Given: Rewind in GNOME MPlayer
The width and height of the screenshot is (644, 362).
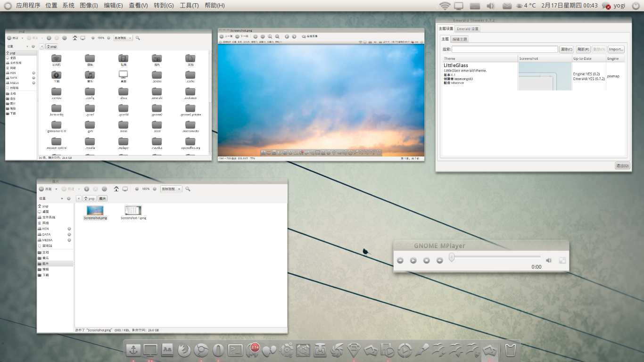Looking at the screenshot, I should 400,260.
